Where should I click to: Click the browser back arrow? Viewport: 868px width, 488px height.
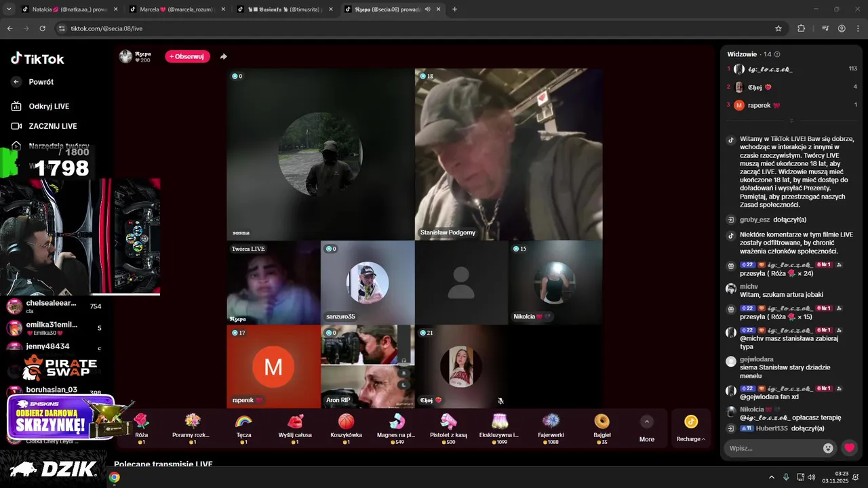[x=9, y=28]
